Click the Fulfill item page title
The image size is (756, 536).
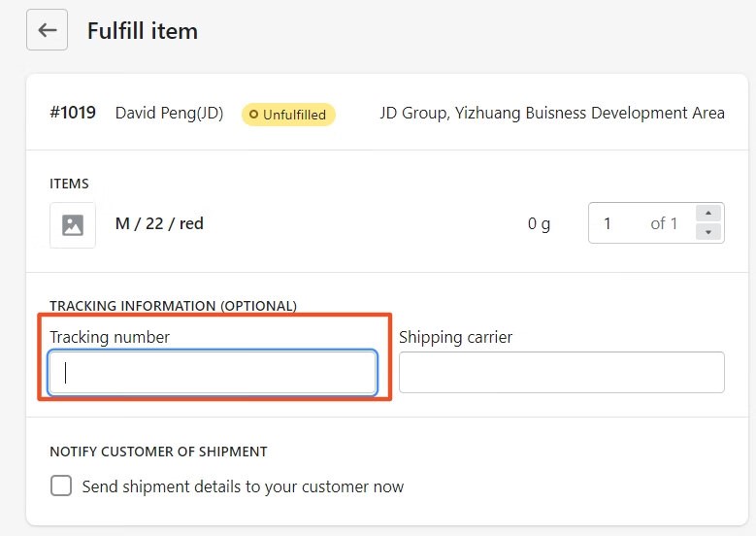coord(143,31)
